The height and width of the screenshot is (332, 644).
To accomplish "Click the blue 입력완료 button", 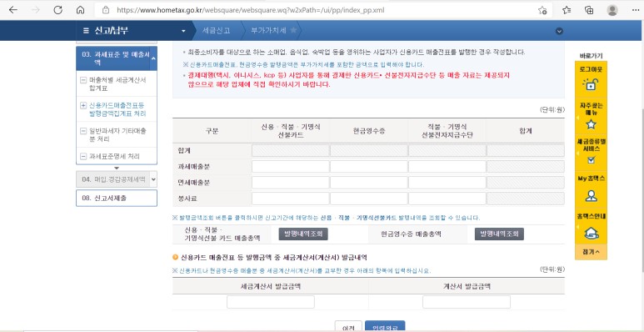I will (385, 326).
